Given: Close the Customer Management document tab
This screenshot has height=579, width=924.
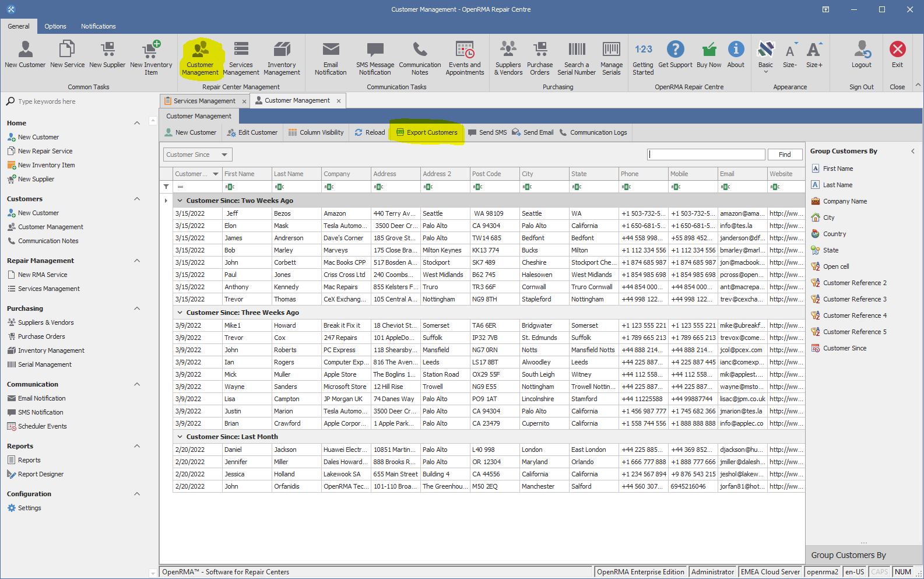Looking at the screenshot, I should point(339,101).
